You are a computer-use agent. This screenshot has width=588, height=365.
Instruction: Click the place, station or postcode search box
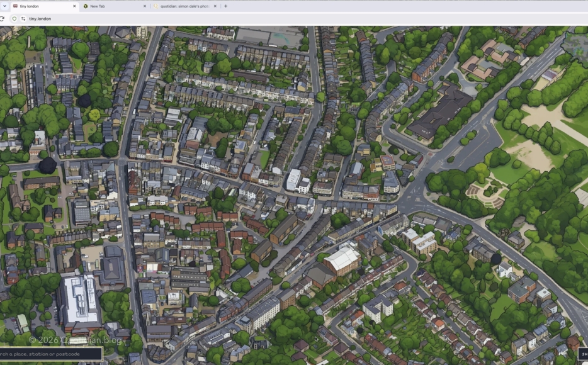coord(50,354)
